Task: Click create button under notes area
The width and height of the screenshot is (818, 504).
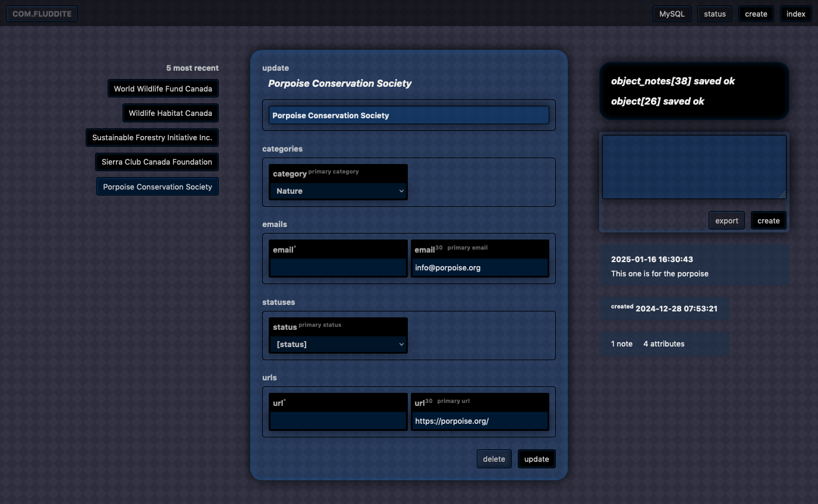Action: [769, 220]
